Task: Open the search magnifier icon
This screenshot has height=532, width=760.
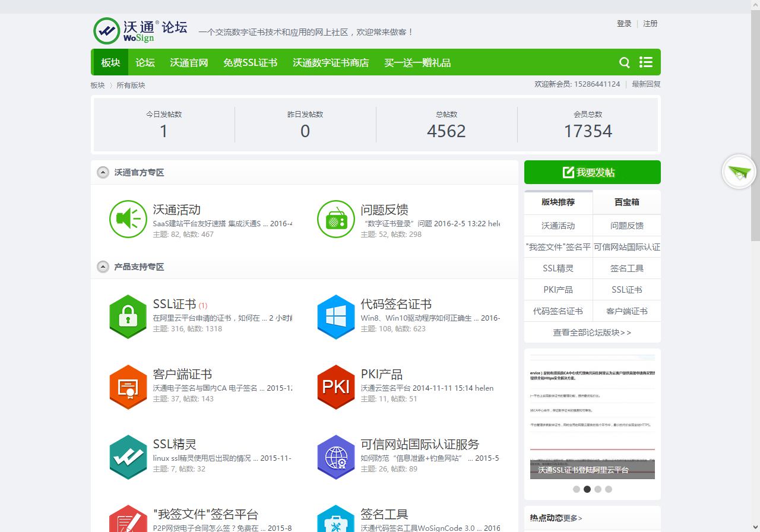Action: 625,62
